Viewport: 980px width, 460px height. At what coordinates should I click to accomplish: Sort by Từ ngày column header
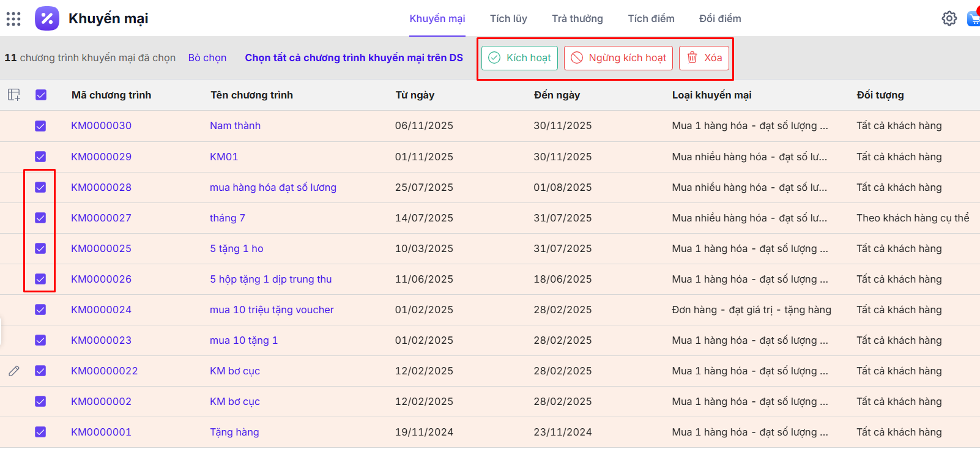coord(414,95)
